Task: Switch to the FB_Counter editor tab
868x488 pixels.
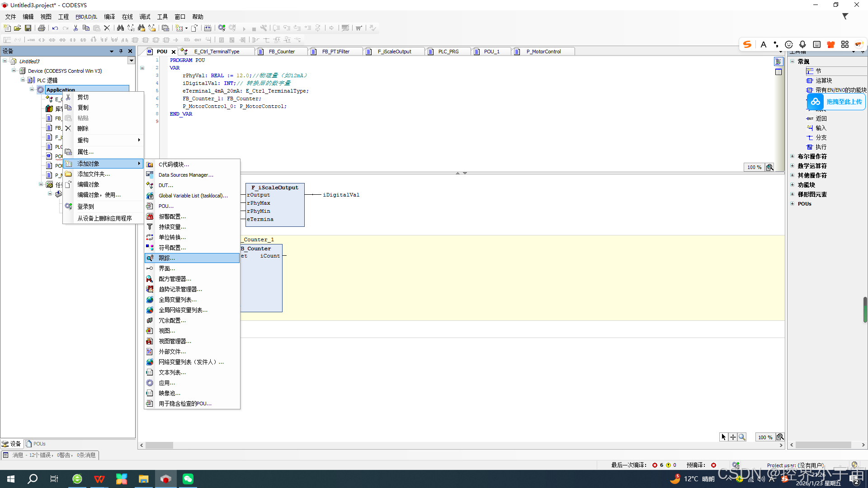Action: (x=281, y=52)
